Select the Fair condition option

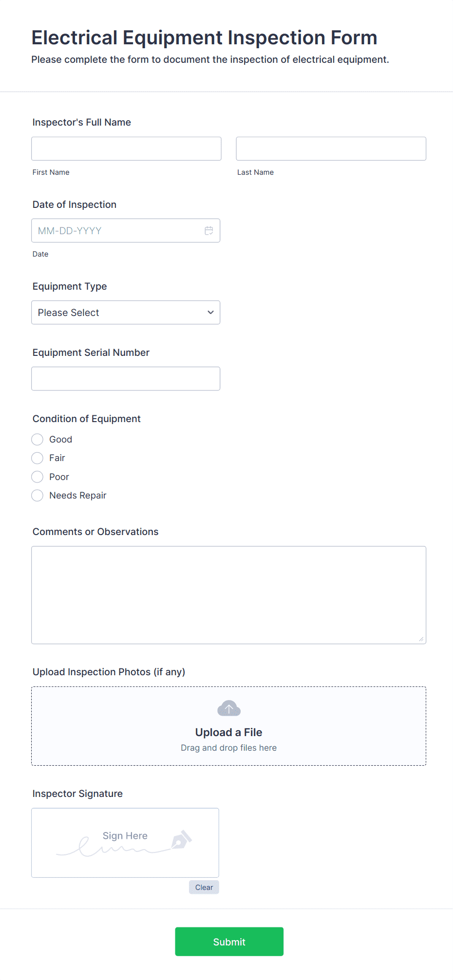37,458
